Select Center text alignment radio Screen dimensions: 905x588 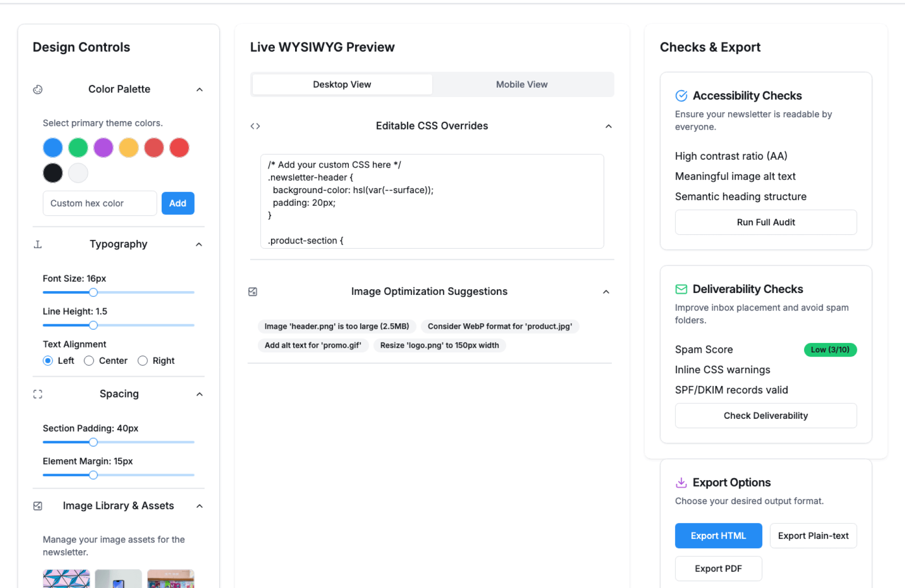tap(89, 361)
